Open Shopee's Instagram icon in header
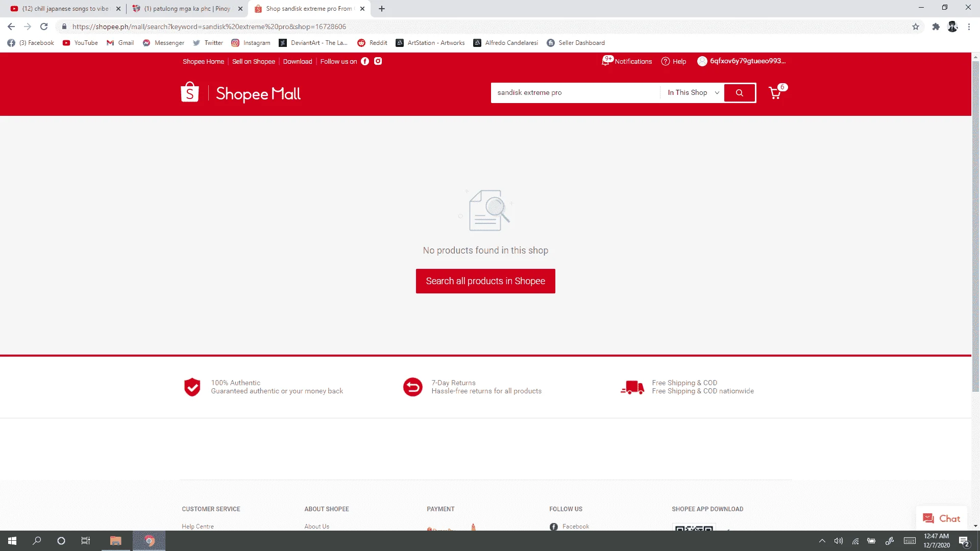The width and height of the screenshot is (980, 551). (378, 61)
